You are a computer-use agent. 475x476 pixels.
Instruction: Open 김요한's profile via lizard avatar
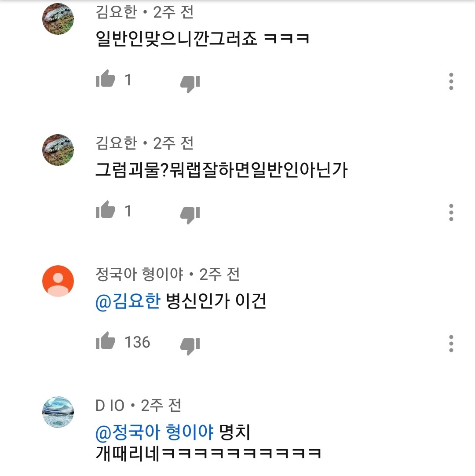coord(57,18)
